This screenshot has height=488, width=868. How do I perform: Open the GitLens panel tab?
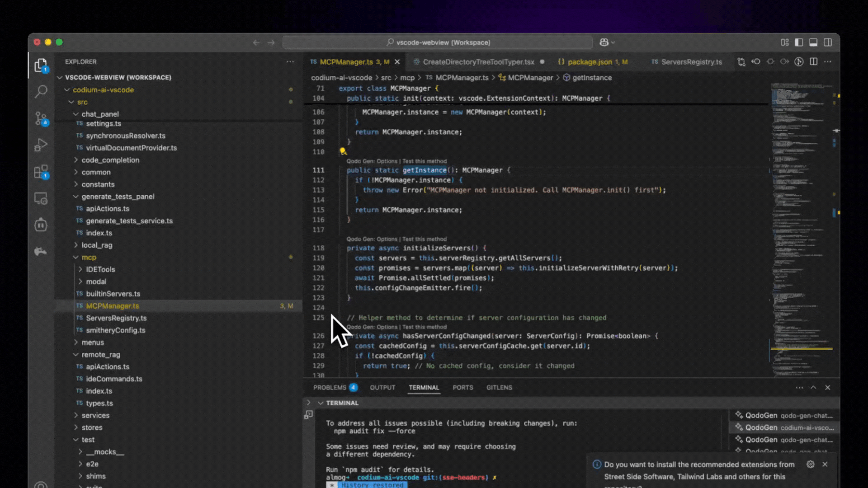pos(499,388)
